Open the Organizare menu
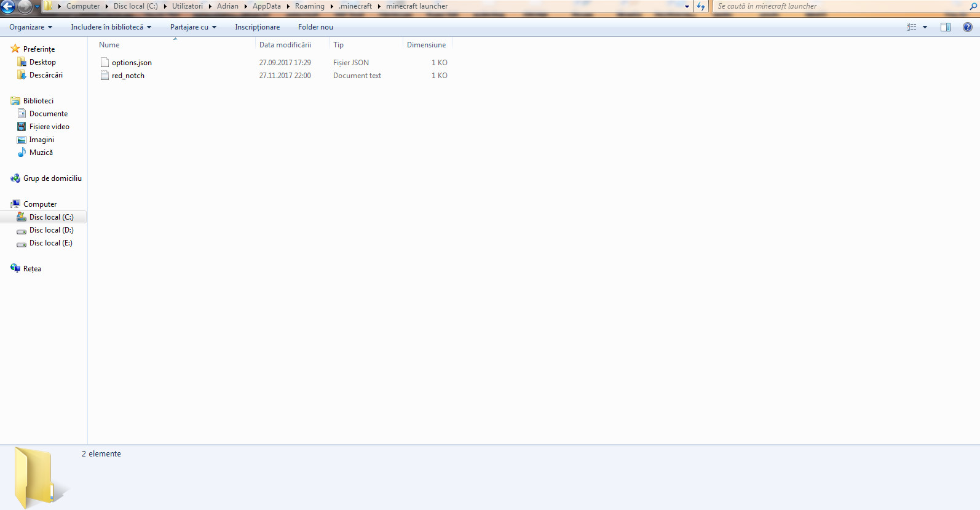 (x=31, y=27)
